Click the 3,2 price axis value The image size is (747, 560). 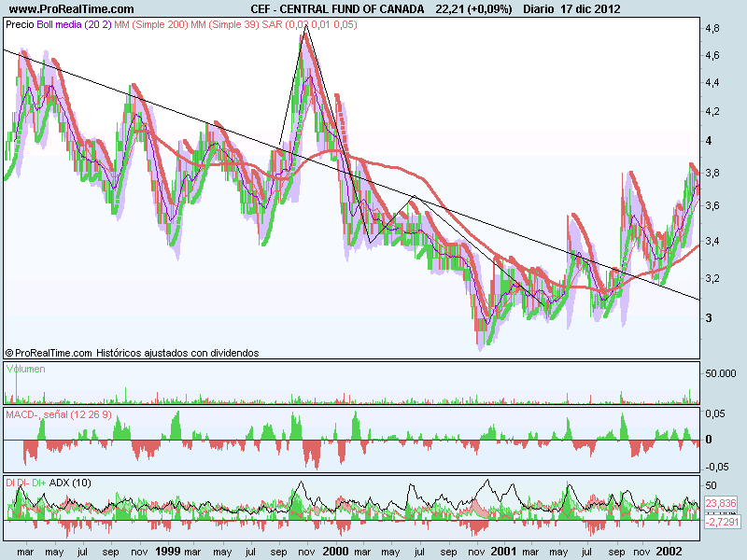[712, 278]
